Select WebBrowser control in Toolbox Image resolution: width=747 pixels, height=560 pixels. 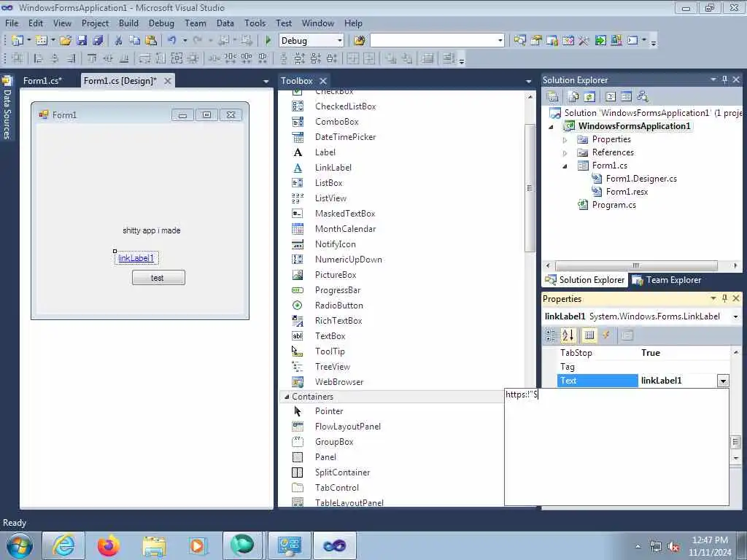click(x=338, y=382)
